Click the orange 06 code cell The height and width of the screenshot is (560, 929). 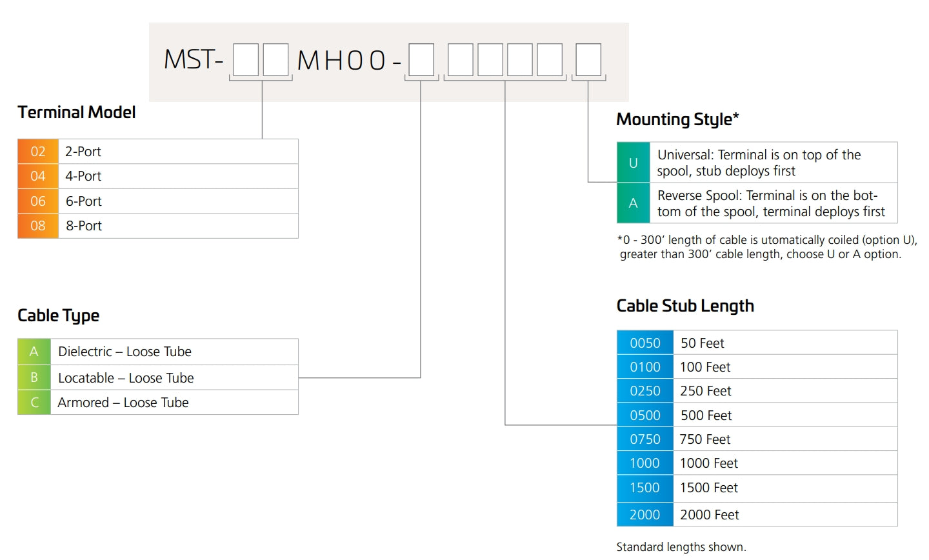point(38,201)
